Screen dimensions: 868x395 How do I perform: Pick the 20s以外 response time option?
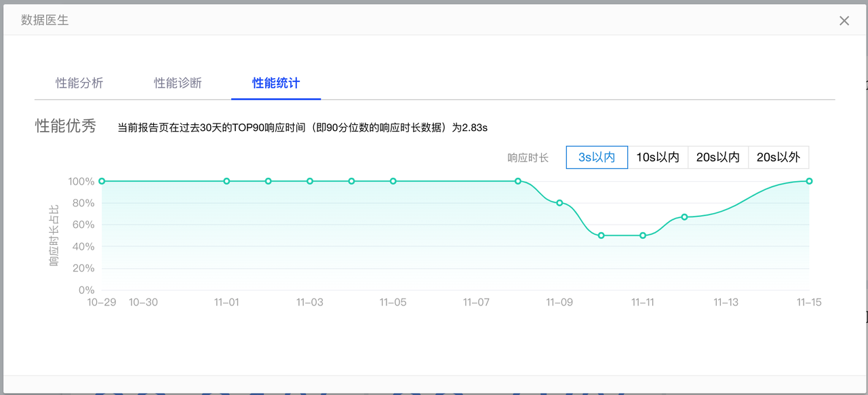778,157
